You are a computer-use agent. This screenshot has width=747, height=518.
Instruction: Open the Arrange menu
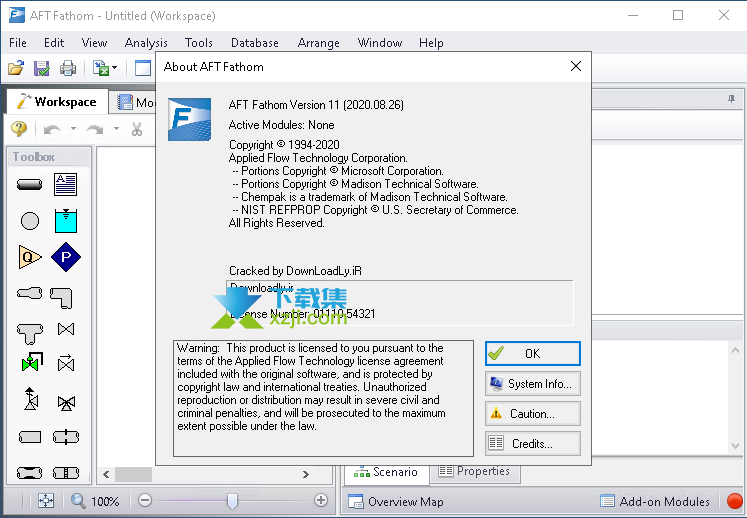[x=319, y=43]
